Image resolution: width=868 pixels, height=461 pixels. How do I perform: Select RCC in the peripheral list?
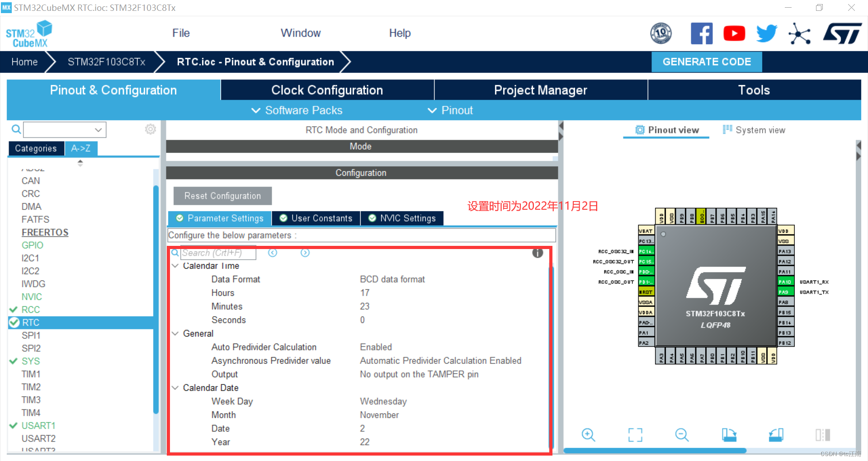click(x=31, y=310)
